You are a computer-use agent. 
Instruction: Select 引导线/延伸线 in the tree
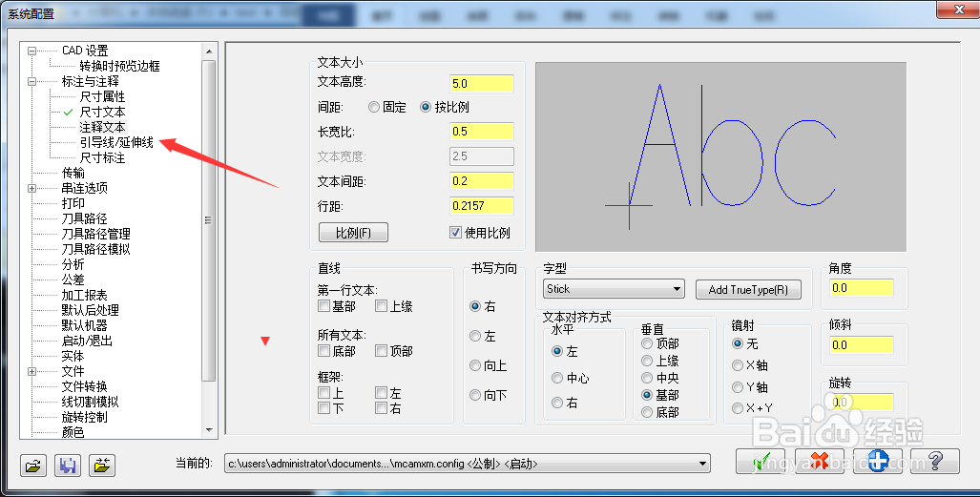(x=116, y=142)
